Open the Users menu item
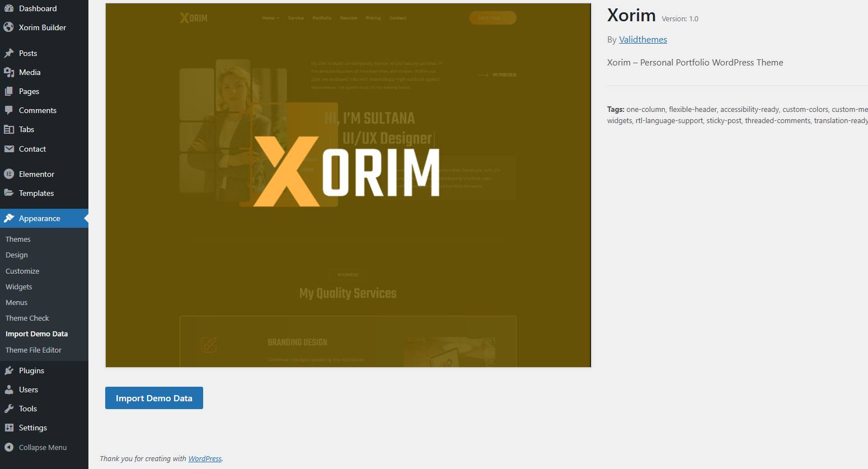The image size is (868, 469). tap(44, 390)
